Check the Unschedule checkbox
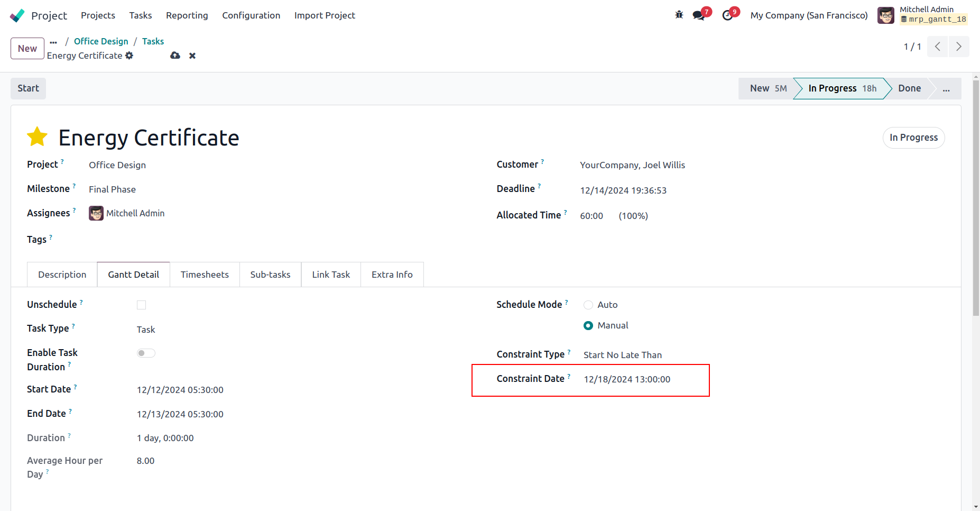 click(x=141, y=305)
